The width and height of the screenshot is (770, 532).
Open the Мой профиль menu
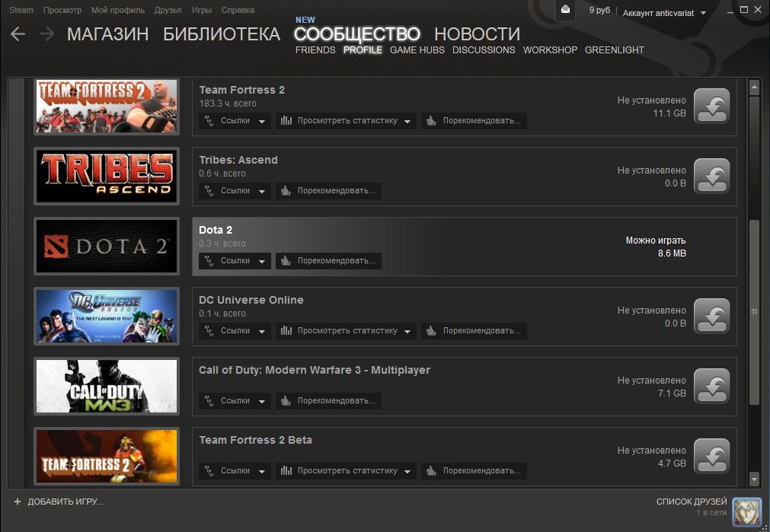click(x=118, y=10)
